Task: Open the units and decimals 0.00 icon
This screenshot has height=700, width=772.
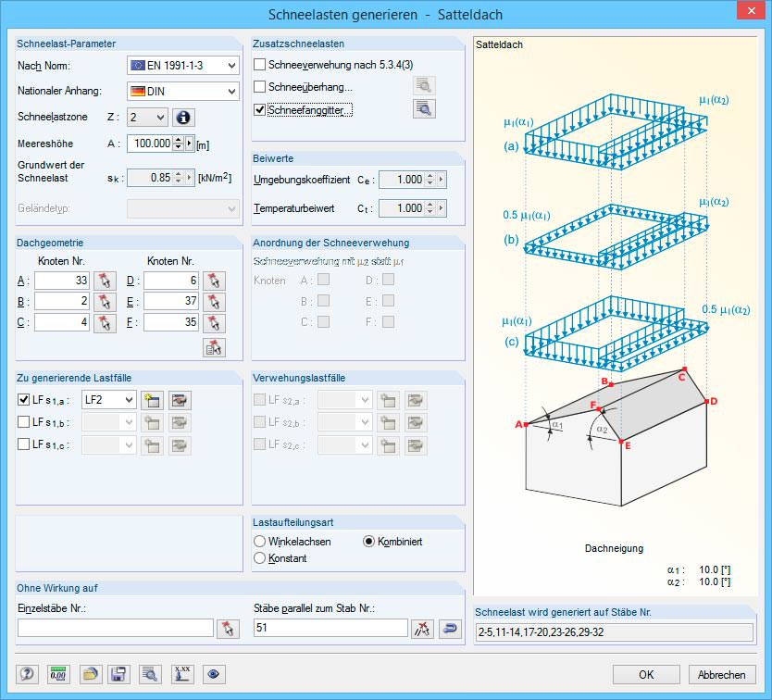Action: click(58, 674)
